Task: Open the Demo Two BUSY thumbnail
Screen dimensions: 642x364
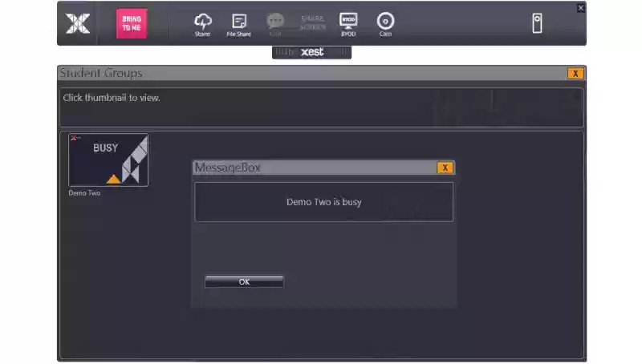Action: [x=108, y=160]
